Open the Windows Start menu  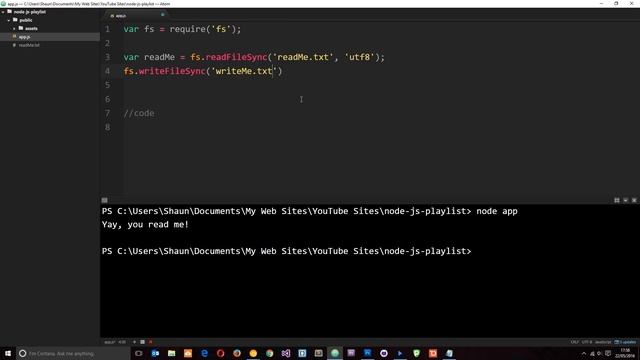pyautogui.click(x=8, y=353)
